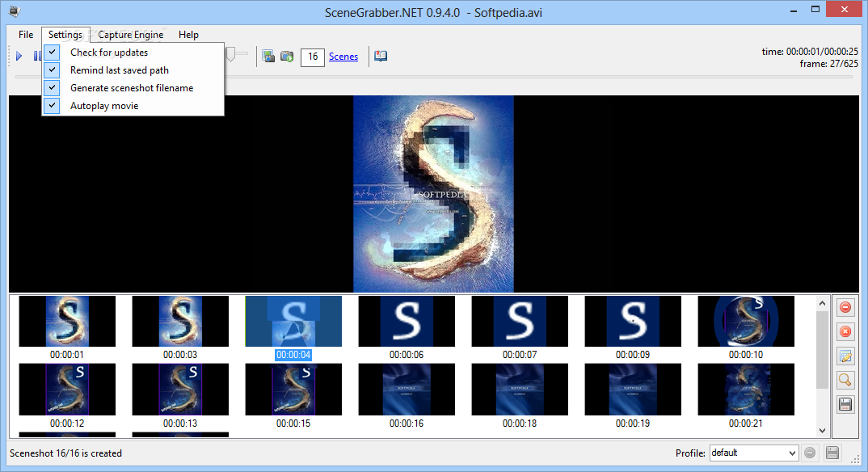Open the Profile dropdown showing default
868x472 pixels.
point(753,453)
